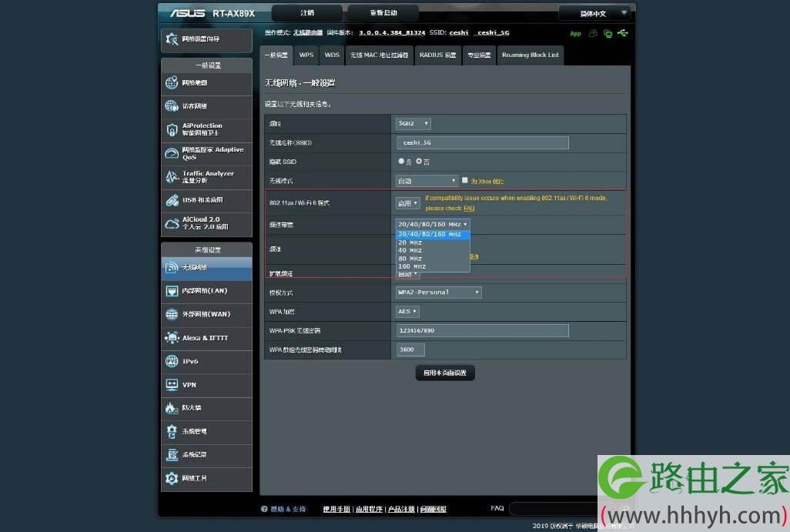Collapse the channel bandwidth dropdown header
The height and width of the screenshot is (532, 790).
click(x=433, y=224)
